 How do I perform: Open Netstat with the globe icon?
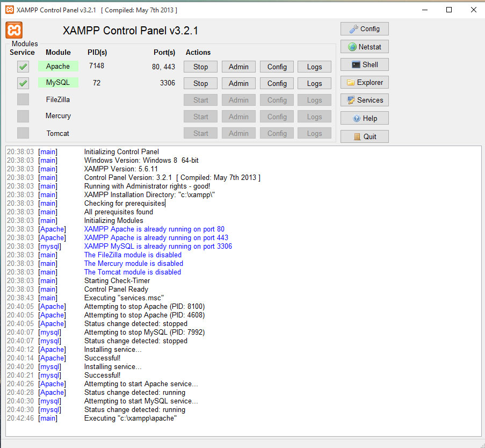click(364, 47)
